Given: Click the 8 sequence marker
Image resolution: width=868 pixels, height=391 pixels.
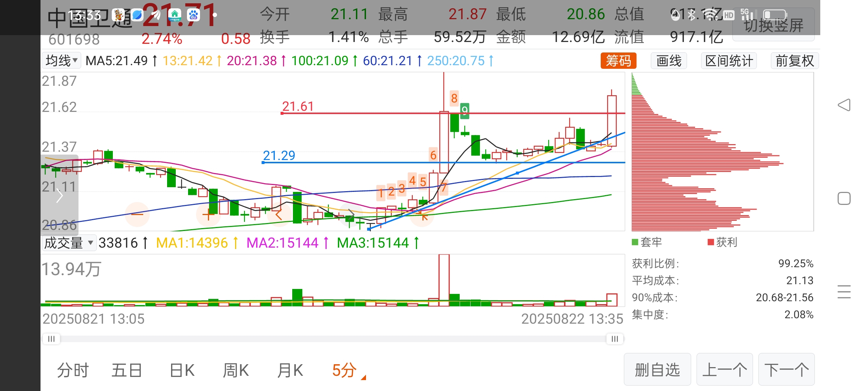Looking at the screenshot, I should (454, 98).
